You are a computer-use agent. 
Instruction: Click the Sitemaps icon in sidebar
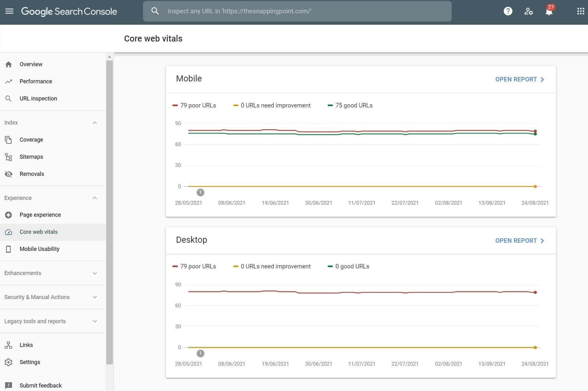pos(9,157)
